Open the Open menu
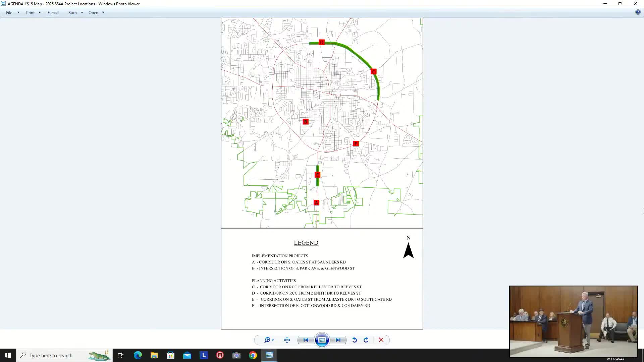Screen dimensions: 644x362 pos(93,13)
